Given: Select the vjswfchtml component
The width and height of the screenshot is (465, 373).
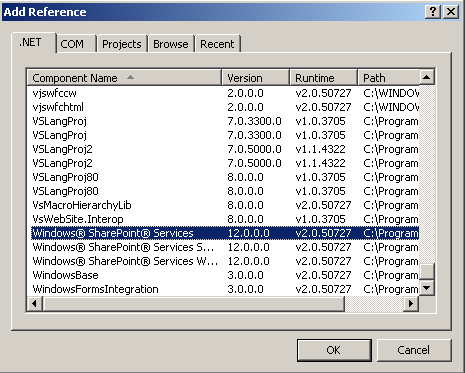Looking at the screenshot, I should click(x=223, y=107).
